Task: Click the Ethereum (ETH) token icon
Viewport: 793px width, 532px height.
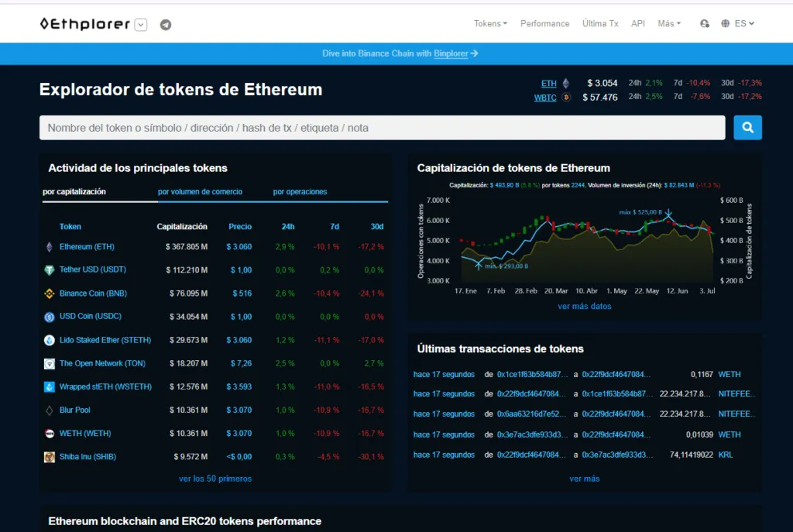Action: (50, 247)
